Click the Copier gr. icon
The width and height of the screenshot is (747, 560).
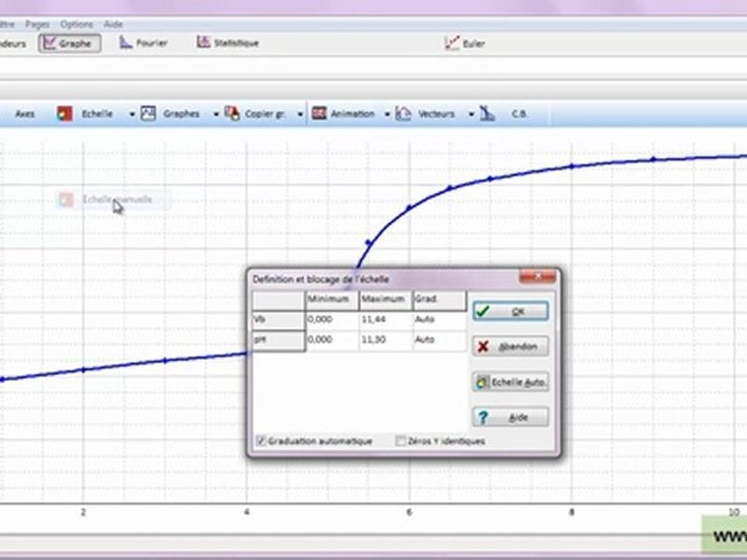[x=232, y=114]
